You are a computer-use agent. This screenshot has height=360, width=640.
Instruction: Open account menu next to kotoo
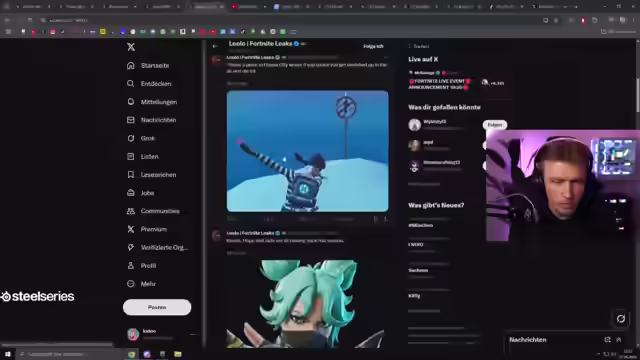(193, 335)
